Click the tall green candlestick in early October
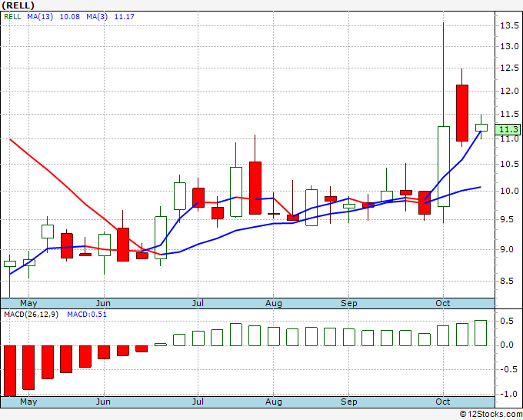The image size is (523, 420). tap(444, 165)
